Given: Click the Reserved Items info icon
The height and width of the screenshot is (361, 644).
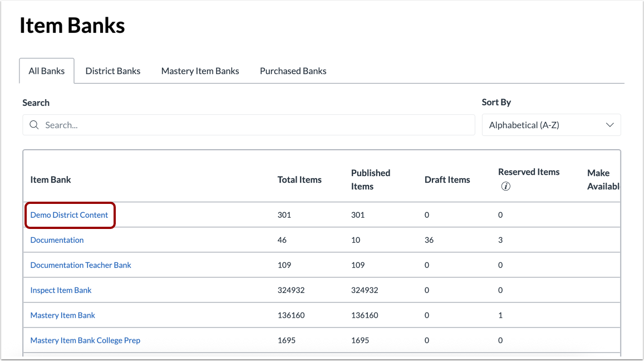Looking at the screenshot, I should click(x=505, y=186).
